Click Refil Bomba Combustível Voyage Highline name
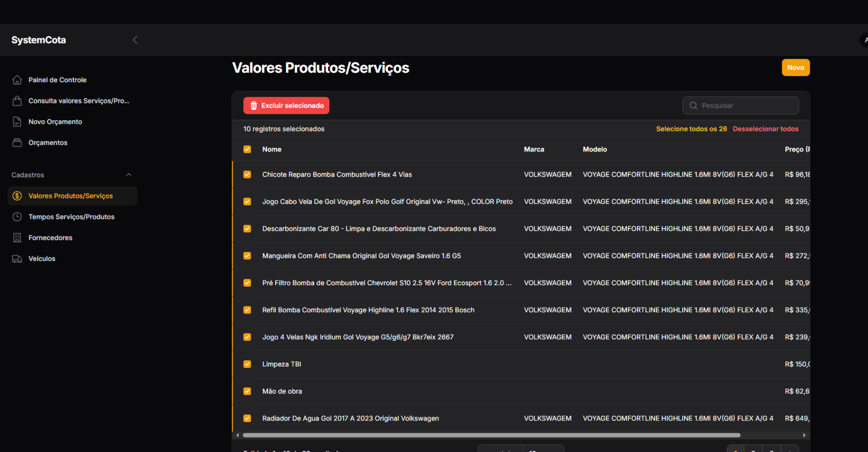Image resolution: width=868 pixels, height=452 pixels. click(368, 310)
